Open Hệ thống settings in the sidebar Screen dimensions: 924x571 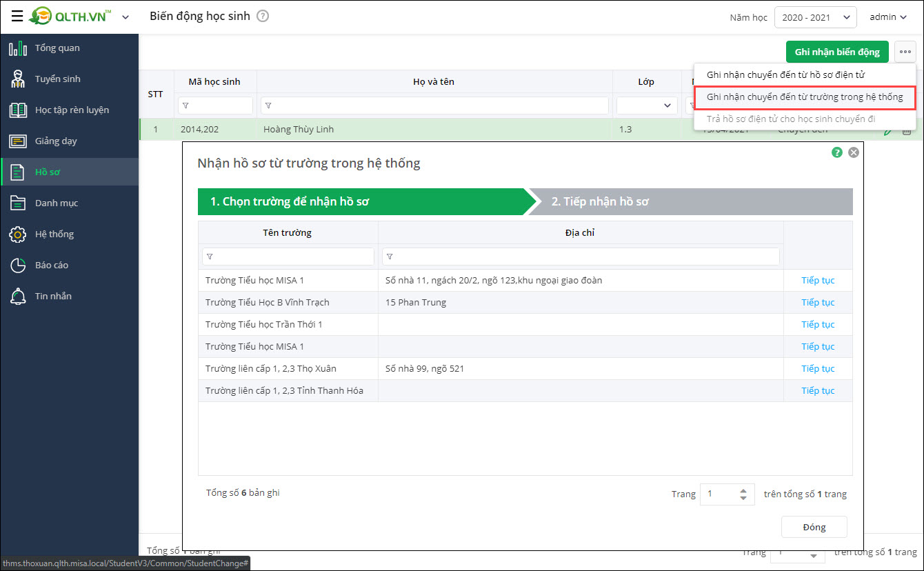pos(69,234)
